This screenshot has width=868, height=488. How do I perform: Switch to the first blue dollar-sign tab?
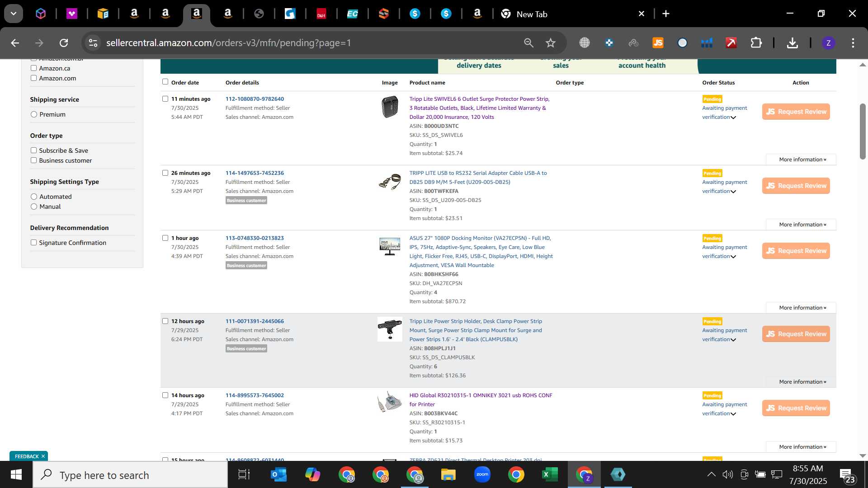tap(415, 14)
